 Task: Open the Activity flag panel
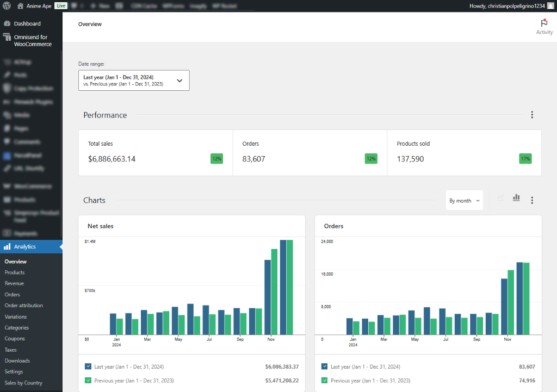pos(544,27)
